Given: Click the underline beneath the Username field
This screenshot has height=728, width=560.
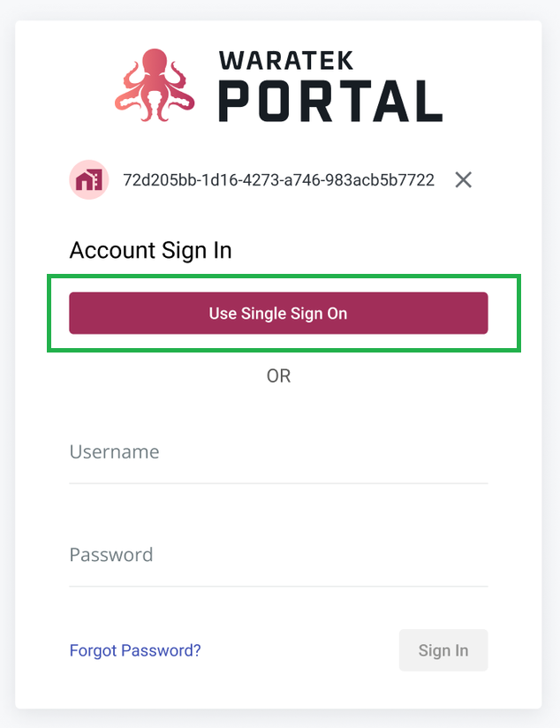Looking at the screenshot, I should point(278,483).
